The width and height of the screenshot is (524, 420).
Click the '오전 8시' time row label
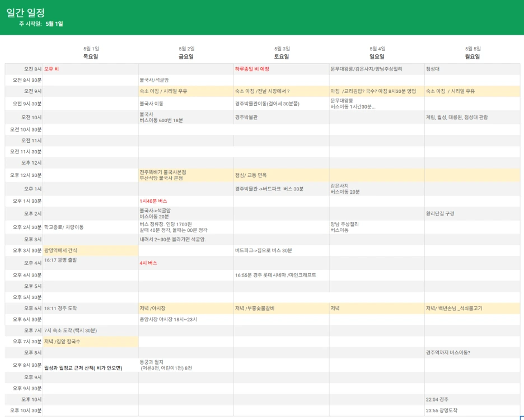pos(32,69)
